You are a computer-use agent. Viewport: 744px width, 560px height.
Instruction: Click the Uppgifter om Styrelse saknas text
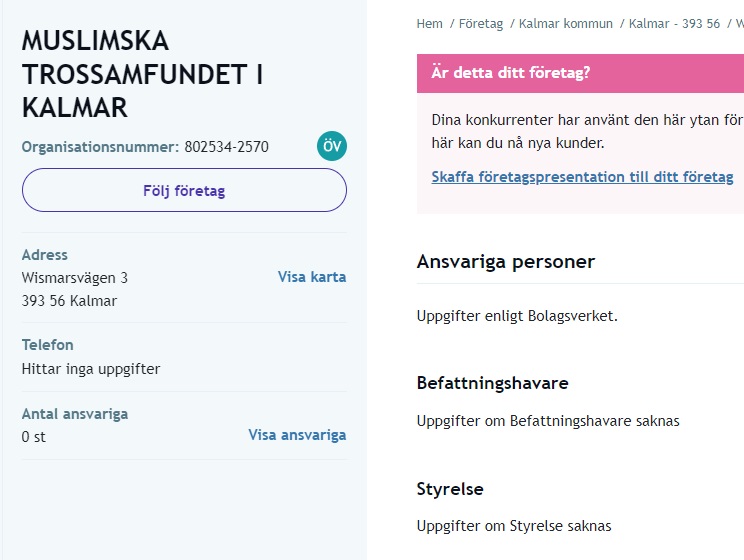513,526
